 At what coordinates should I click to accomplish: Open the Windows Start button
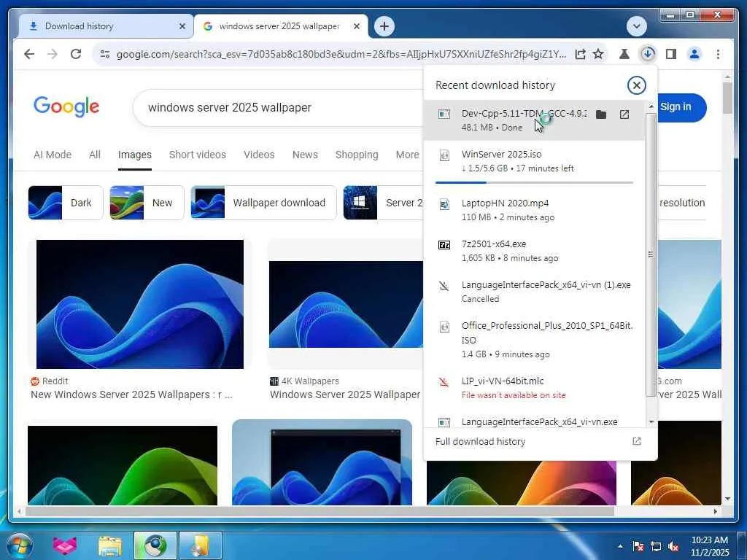[19, 545]
